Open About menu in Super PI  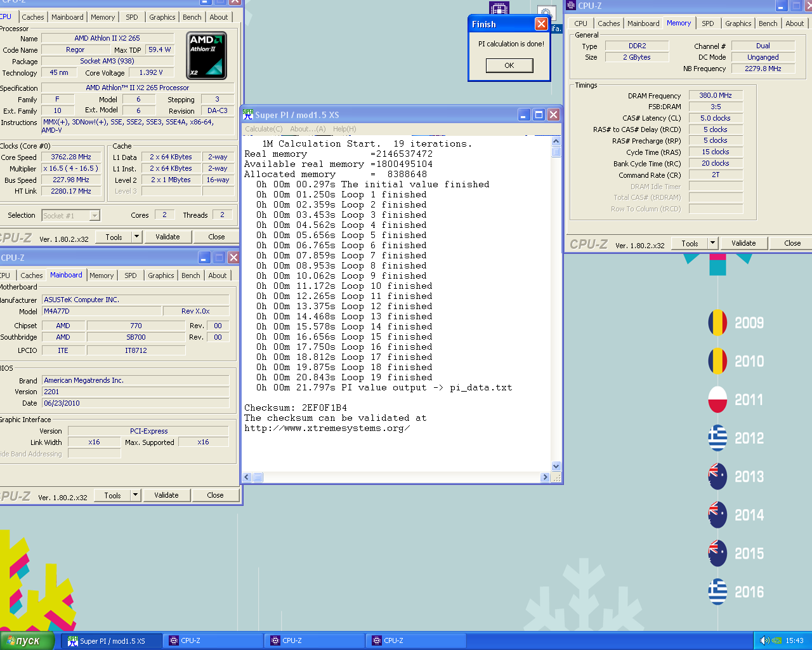308,129
